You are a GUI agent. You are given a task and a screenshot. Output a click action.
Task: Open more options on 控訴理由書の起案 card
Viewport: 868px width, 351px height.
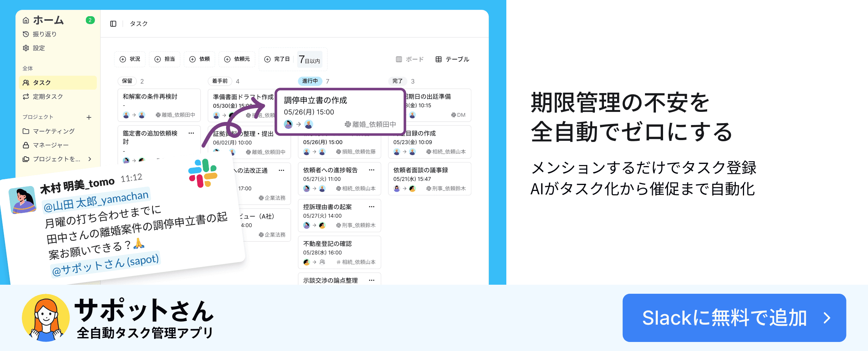pos(372,207)
